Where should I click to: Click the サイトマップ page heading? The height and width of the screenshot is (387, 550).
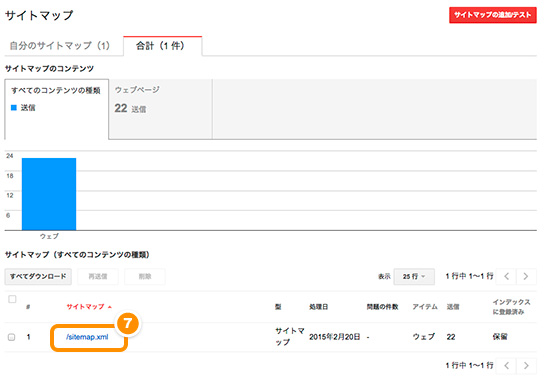tap(39, 16)
